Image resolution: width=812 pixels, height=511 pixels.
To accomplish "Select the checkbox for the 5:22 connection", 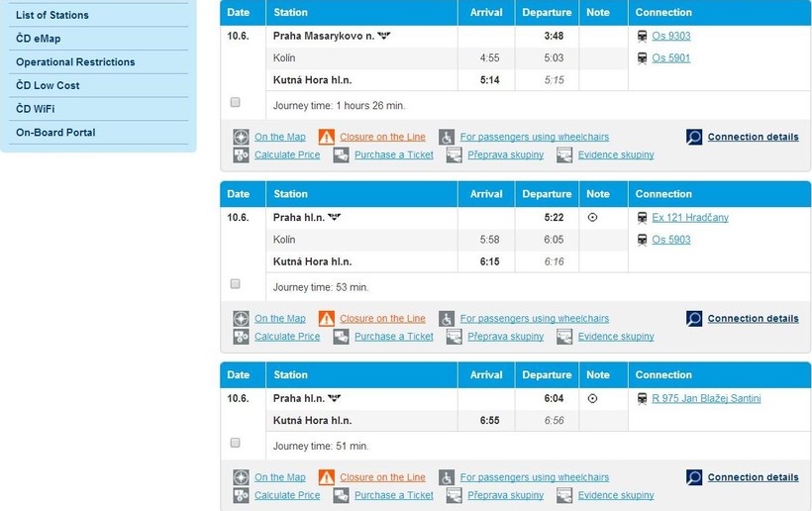I will pos(235,283).
